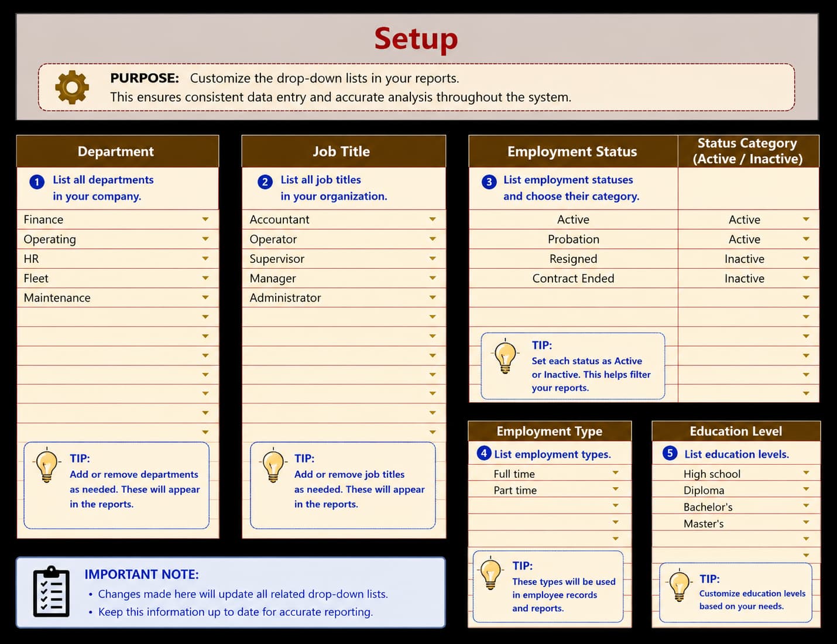The image size is (837, 644).
Task: Select the Operating department cell
Action: tap(118, 239)
